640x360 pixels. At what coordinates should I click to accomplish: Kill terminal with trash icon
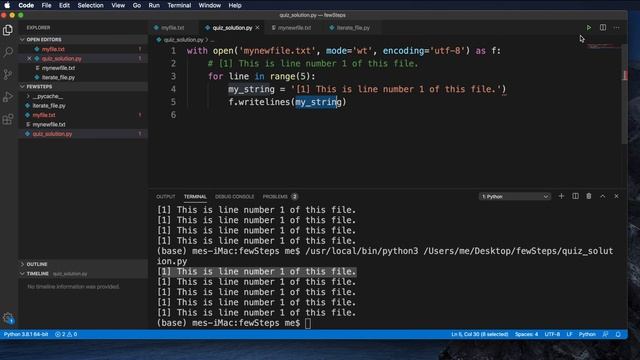pyautogui.click(x=589, y=196)
